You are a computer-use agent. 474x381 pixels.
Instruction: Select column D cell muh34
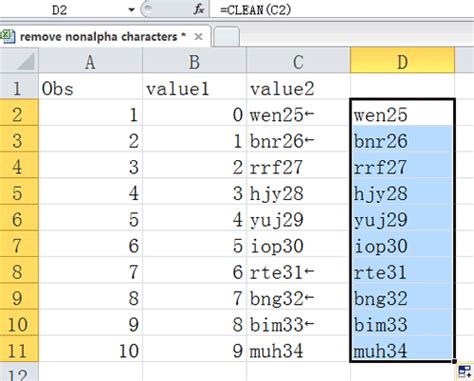[x=402, y=349]
